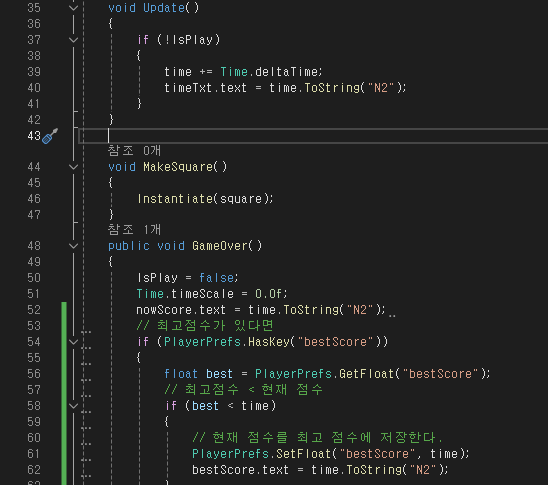
Task: Click the green change indicator bar beside line 56
Action: pos(64,374)
